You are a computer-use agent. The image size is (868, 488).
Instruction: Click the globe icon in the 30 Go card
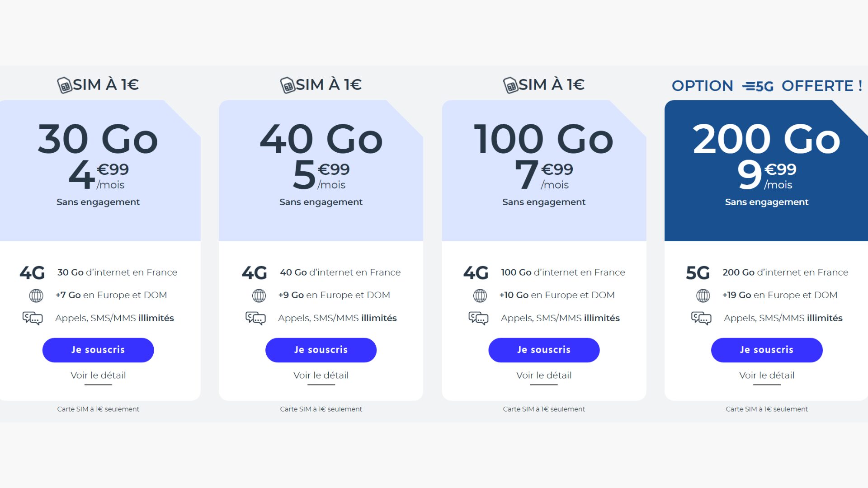tap(36, 296)
